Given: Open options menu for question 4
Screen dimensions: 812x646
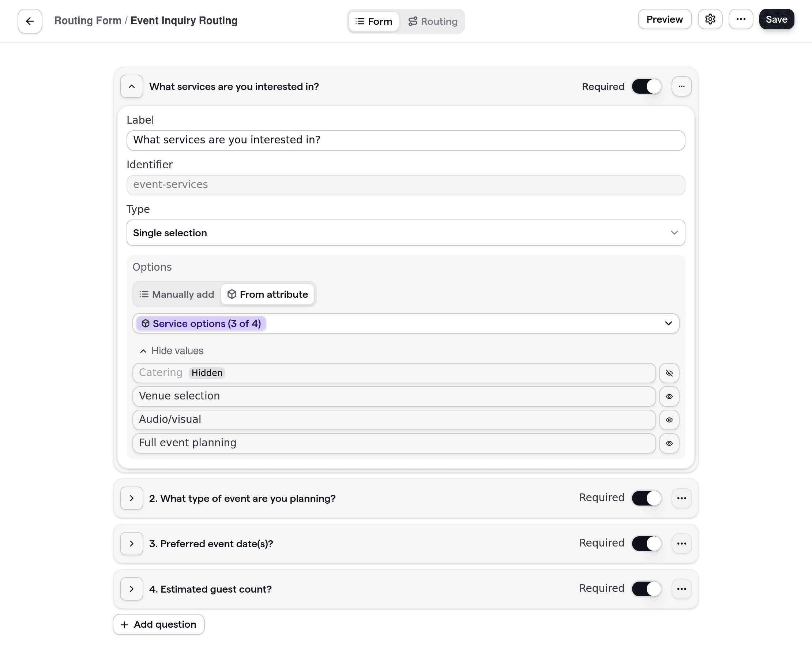Looking at the screenshot, I should tap(682, 589).
